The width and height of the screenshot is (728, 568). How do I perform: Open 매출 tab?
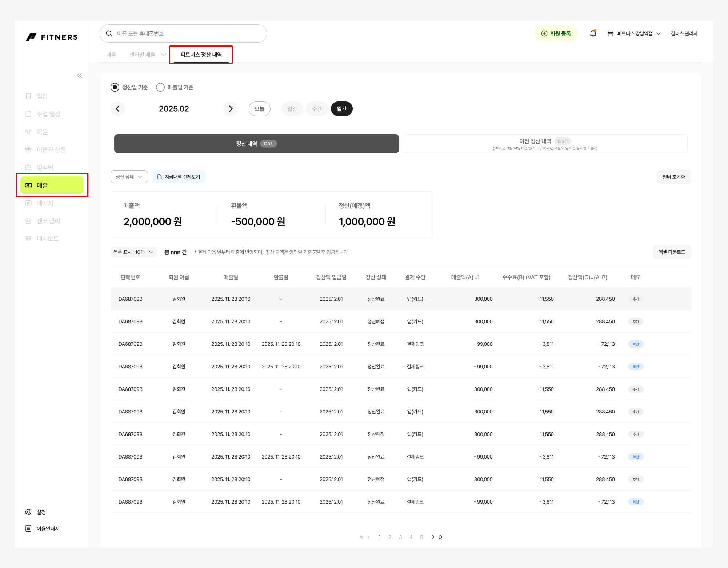(x=111, y=55)
